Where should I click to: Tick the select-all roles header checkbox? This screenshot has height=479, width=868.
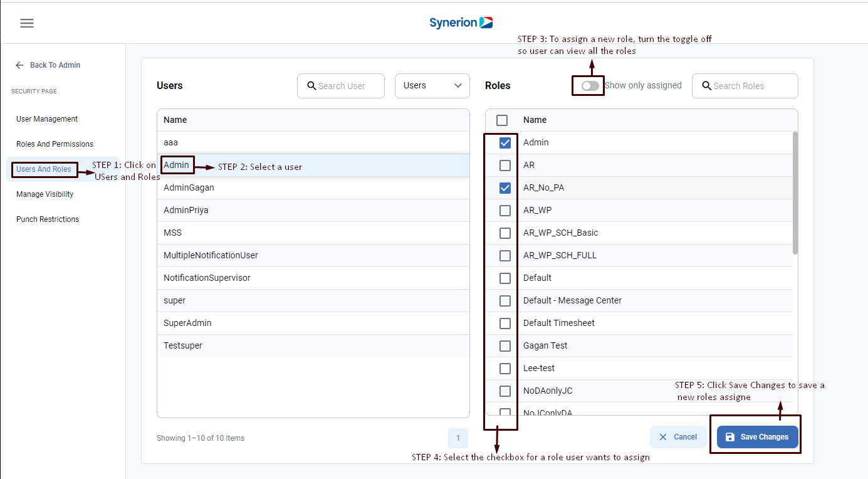tap(502, 120)
